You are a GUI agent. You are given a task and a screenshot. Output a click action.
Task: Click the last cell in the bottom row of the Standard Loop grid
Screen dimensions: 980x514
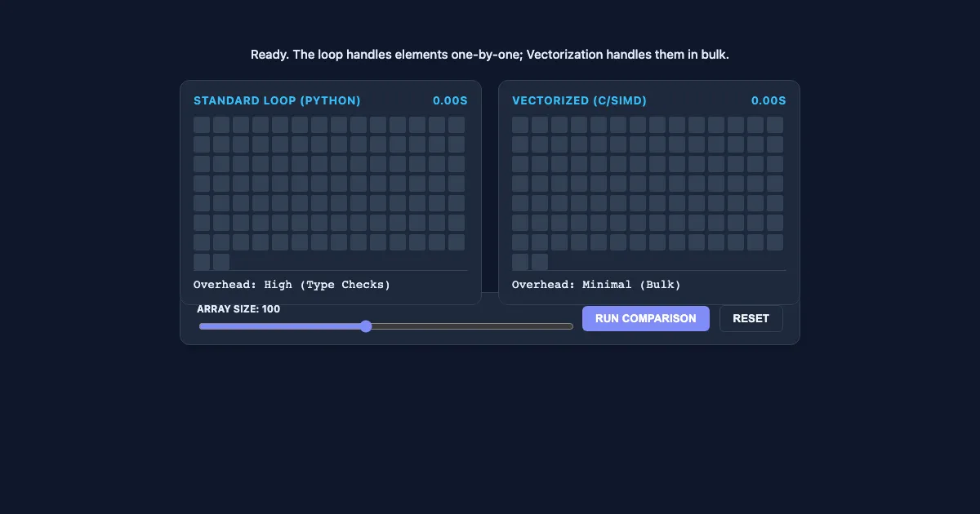221,262
